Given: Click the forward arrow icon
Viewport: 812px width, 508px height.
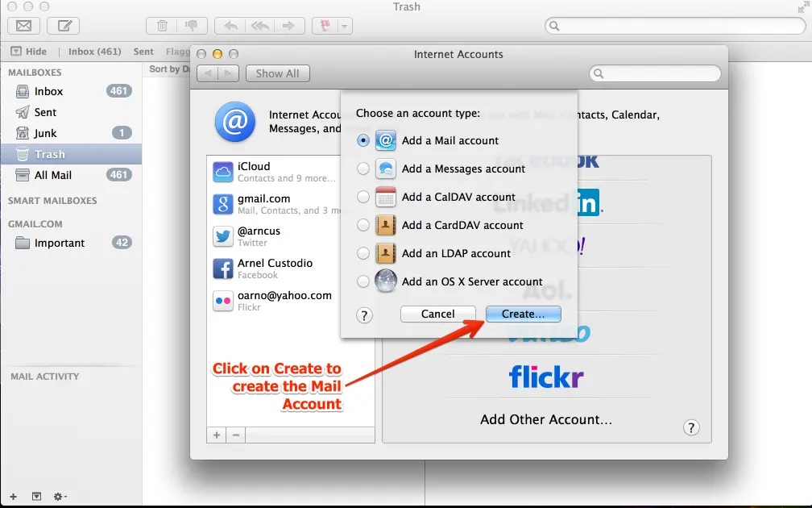Looking at the screenshot, I should click(288, 26).
